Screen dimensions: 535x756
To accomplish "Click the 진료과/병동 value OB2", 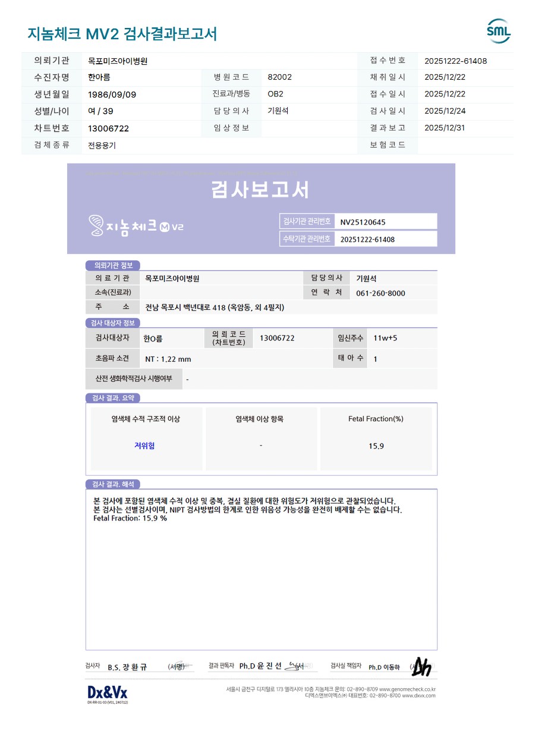I will [275, 94].
